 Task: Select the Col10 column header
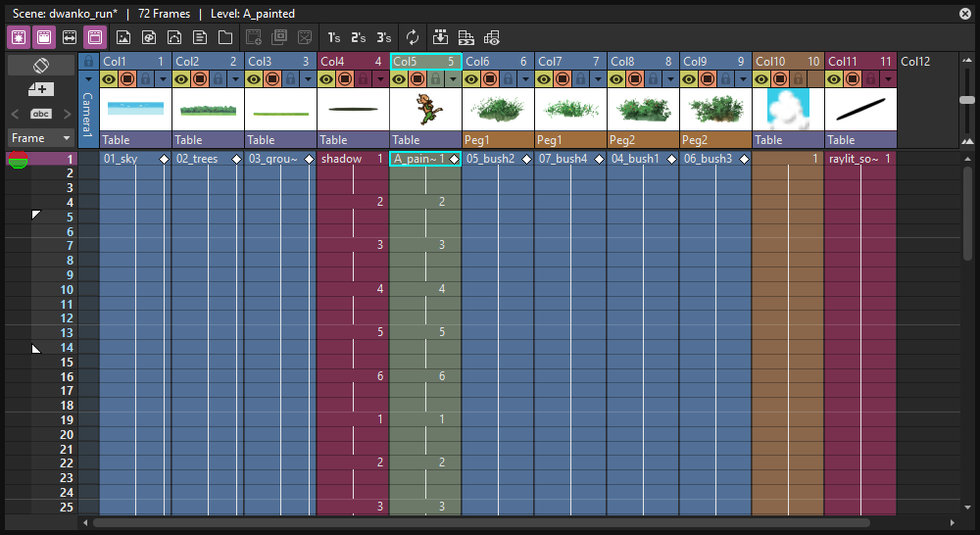pos(788,62)
